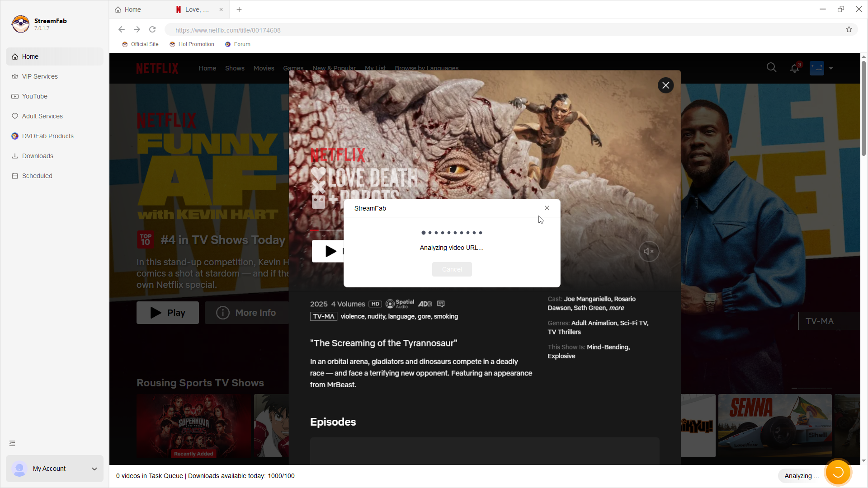Image resolution: width=868 pixels, height=488 pixels.
Task: Open the Home item in the sidebar
Action: [55, 56]
